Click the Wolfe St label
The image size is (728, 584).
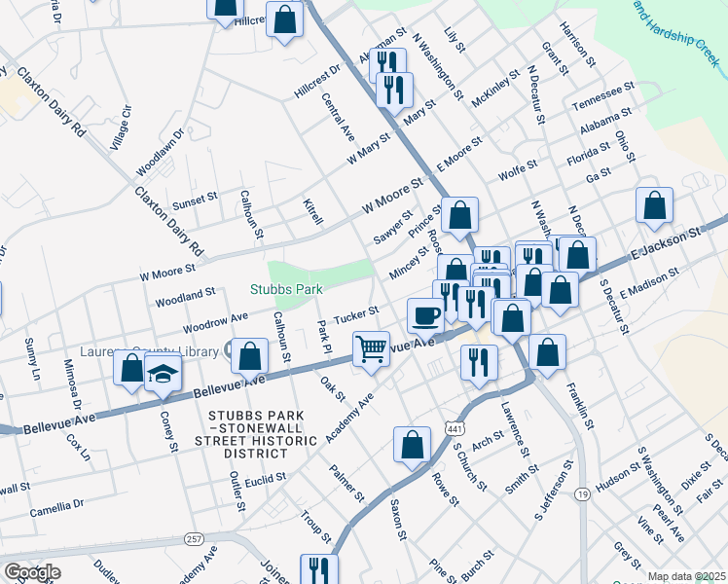[518, 170]
